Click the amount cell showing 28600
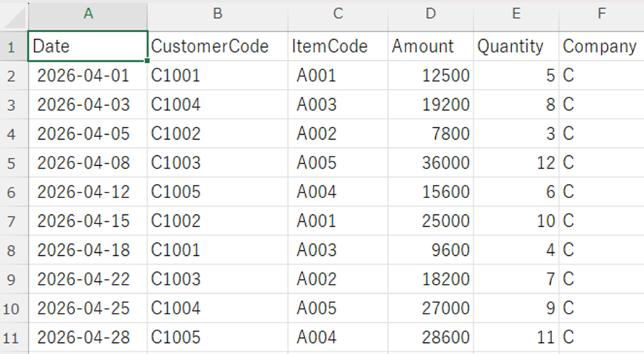Image resolution: width=644 pixels, height=354 pixels. coord(430,337)
